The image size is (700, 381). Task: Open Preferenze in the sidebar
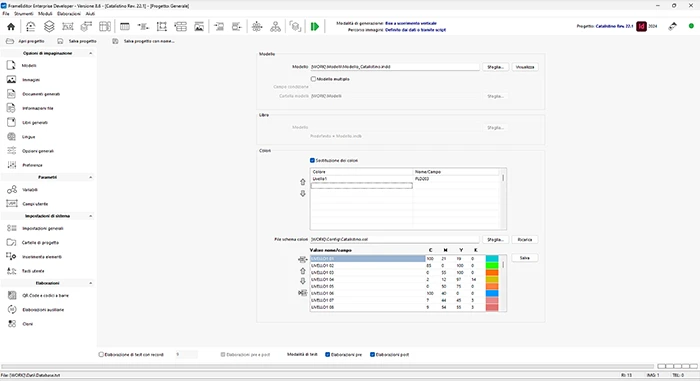point(33,165)
